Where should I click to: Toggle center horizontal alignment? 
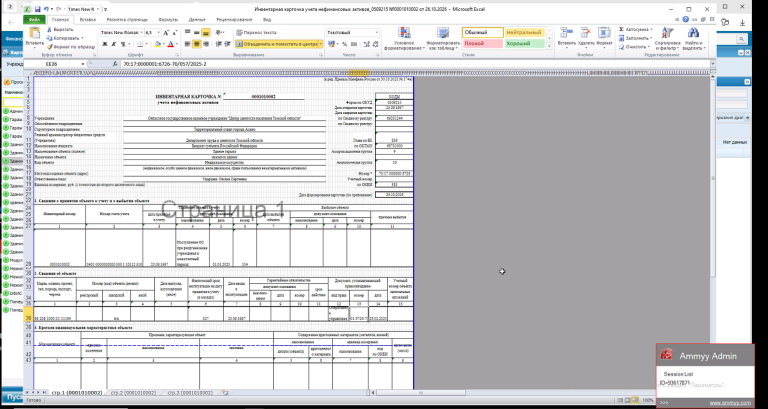pos(197,44)
